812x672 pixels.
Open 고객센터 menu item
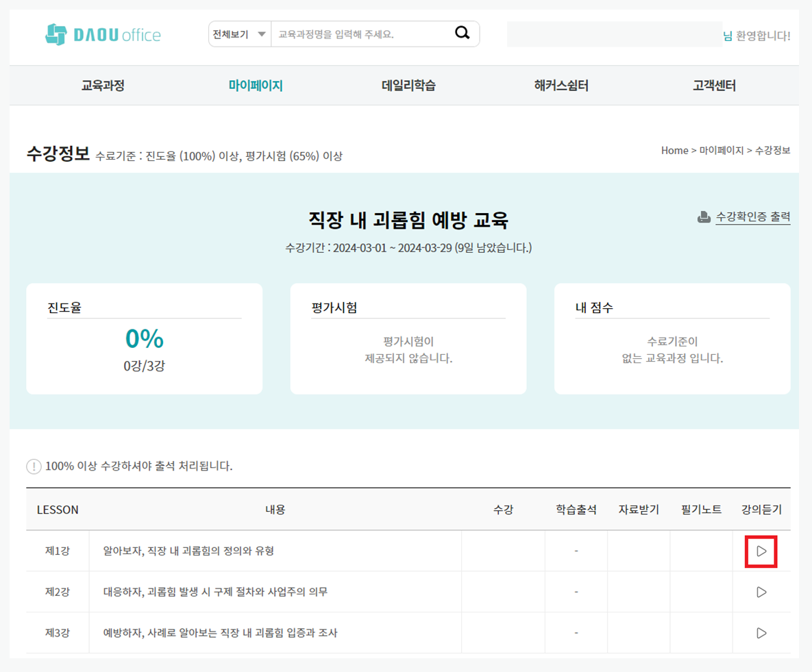[x=714, y=86]
